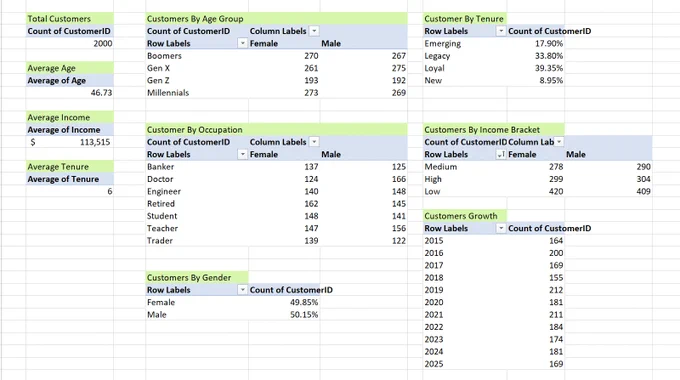This screenshot has height=380, width=680.
Task: Select the Average Tenure heading cell
Action: [x=70, y=167]
